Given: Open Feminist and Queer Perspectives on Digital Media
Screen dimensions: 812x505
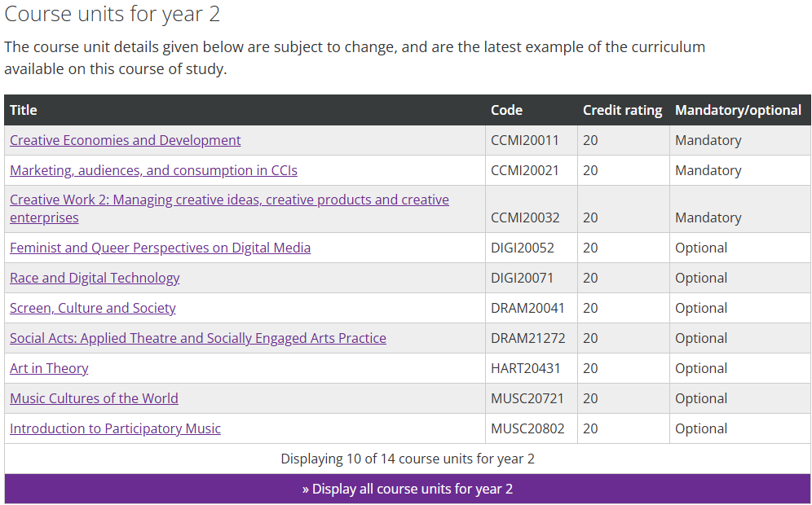Looking at the screenshot, I should [160, 248].
